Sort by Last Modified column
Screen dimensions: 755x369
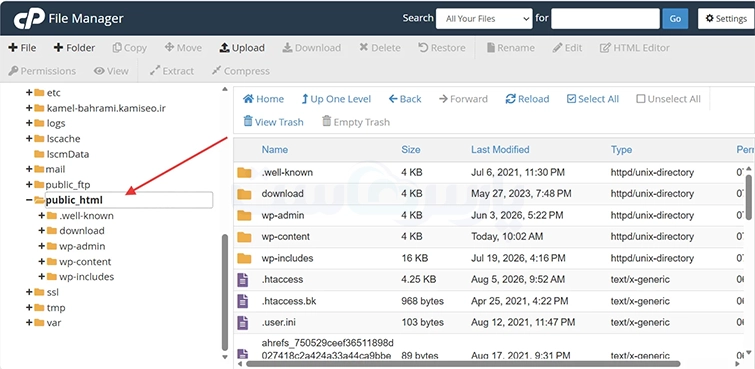pos(500,150)
